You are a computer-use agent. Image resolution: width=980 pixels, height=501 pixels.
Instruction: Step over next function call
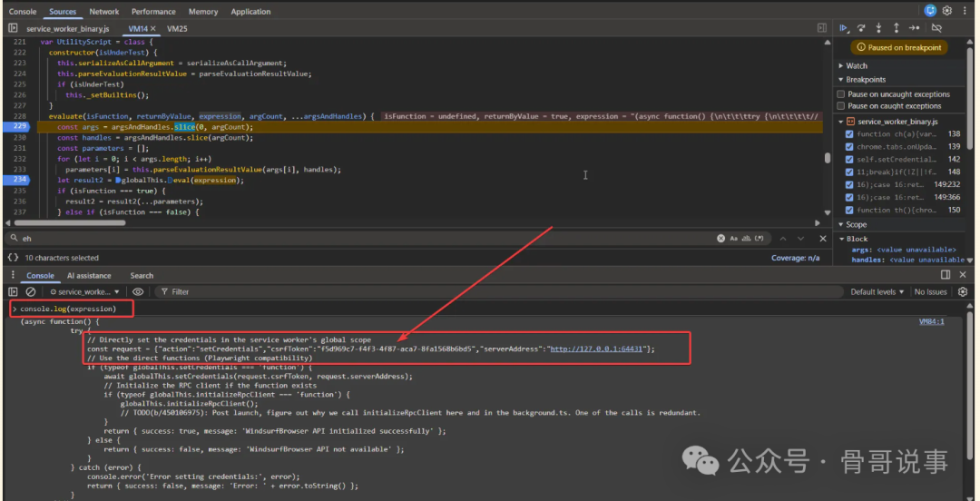(862, 28)
